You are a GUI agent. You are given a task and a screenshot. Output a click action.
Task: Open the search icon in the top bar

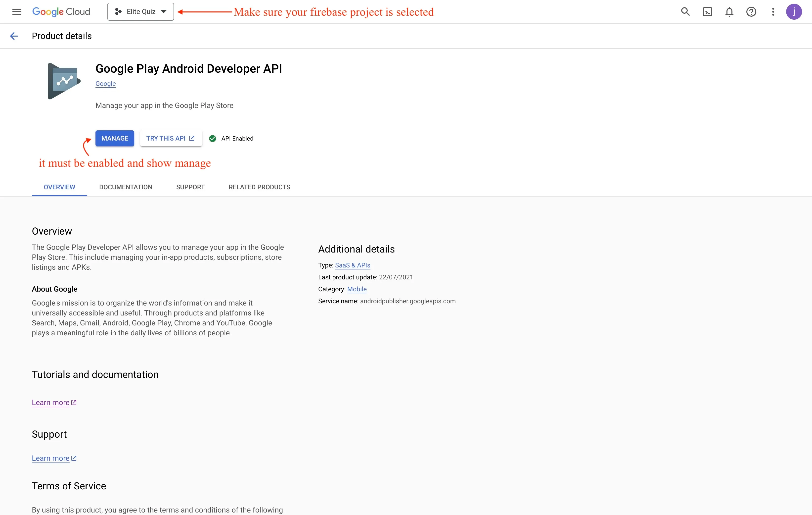coord(685,11)
